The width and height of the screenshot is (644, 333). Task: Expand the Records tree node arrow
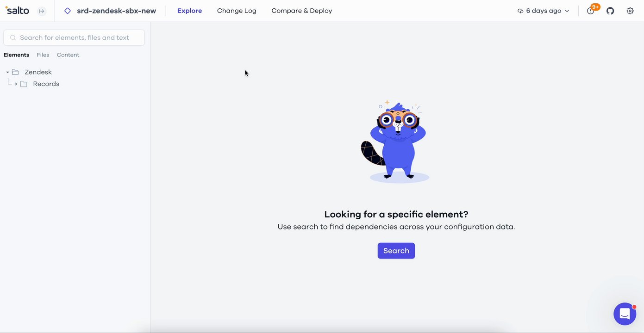pos(16,84)
